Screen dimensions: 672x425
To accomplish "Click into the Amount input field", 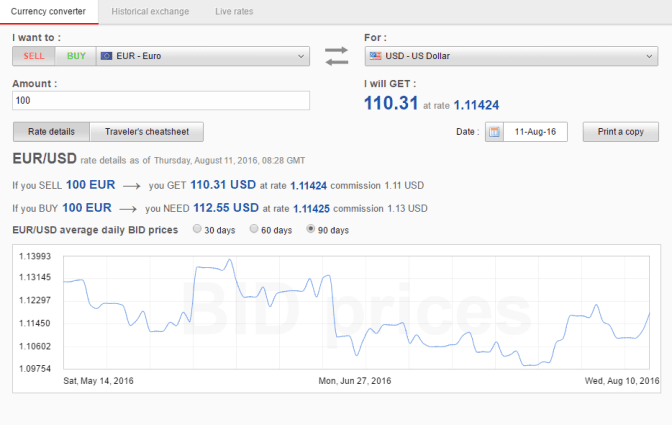I will pos(160,101).
